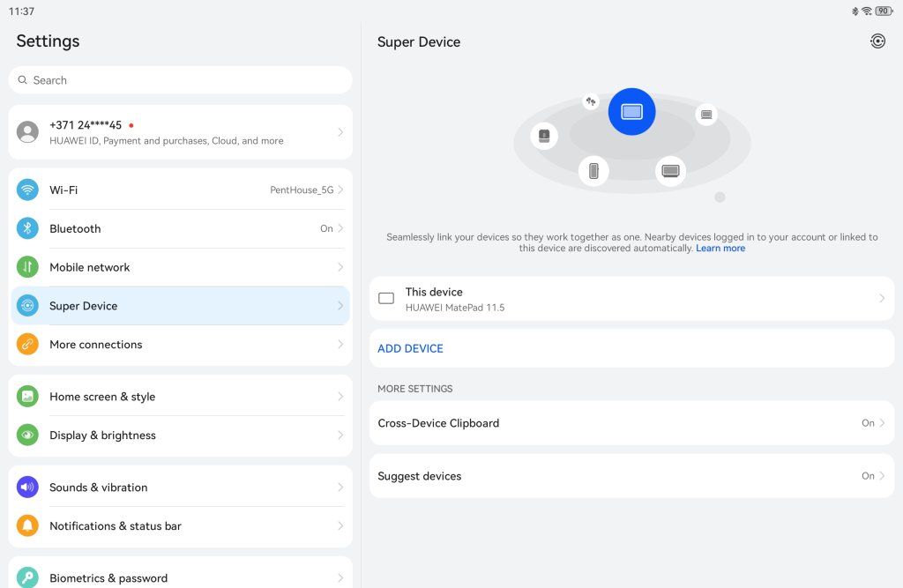Open Bluetooth settings showing On

(180, 228)
